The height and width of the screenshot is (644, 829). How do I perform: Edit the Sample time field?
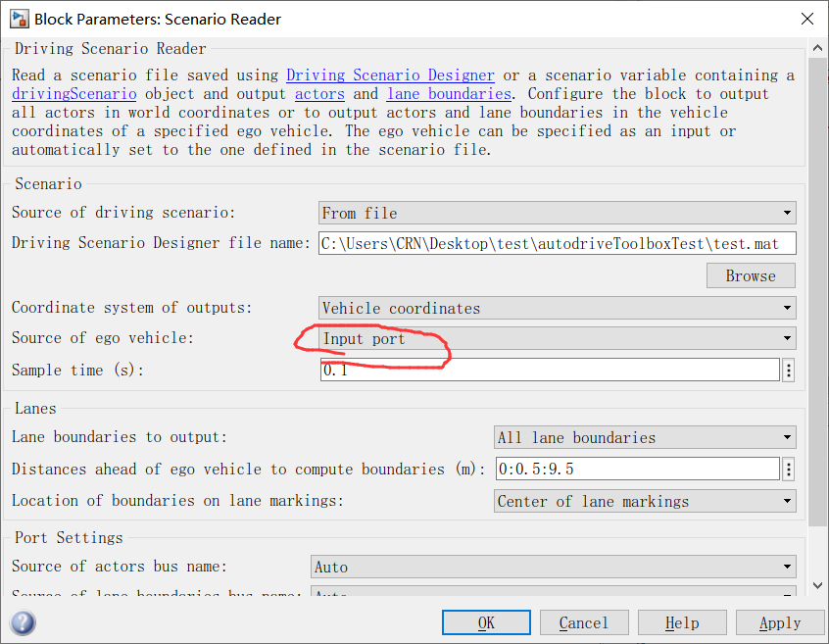click(550, 371)
